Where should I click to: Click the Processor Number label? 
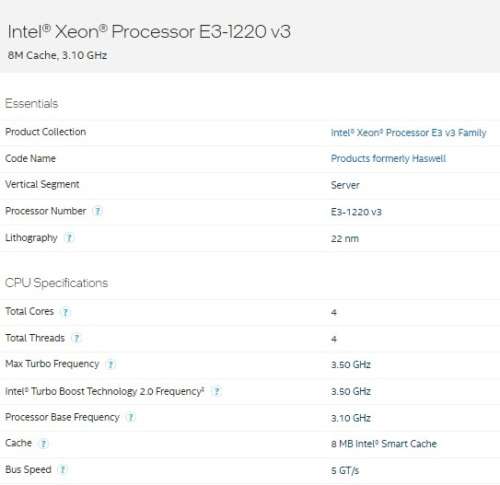[46, 211]
